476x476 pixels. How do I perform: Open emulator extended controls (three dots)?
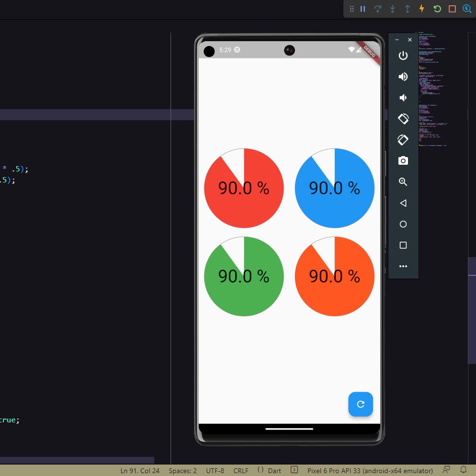click(403, 266)
